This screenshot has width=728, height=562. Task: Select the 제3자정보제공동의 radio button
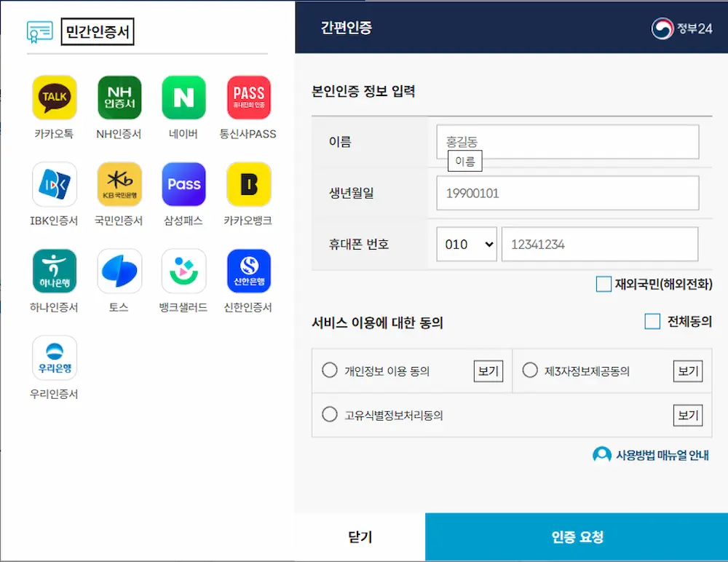(x=530, y=370)
